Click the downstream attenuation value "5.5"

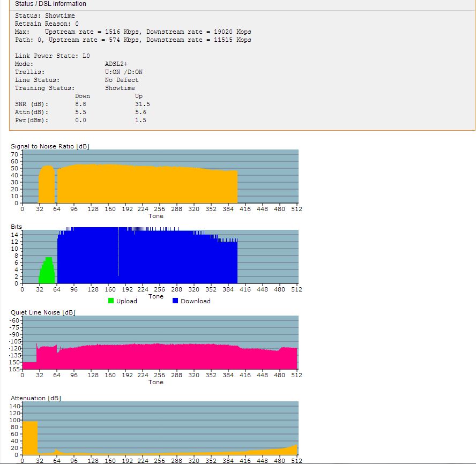[80, 113]
